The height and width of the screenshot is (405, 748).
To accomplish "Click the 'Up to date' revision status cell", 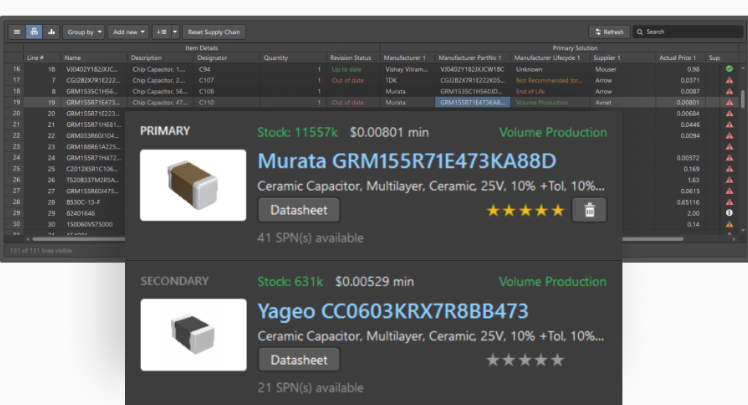I will [x=347, y=69].
